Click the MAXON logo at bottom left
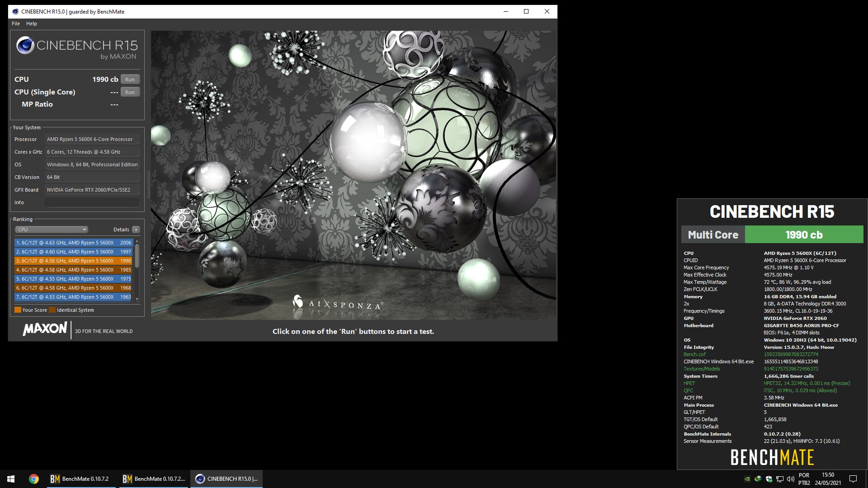The width and height of the screenshot is (868, 488). pyautogui.click(x=45, y=328)
